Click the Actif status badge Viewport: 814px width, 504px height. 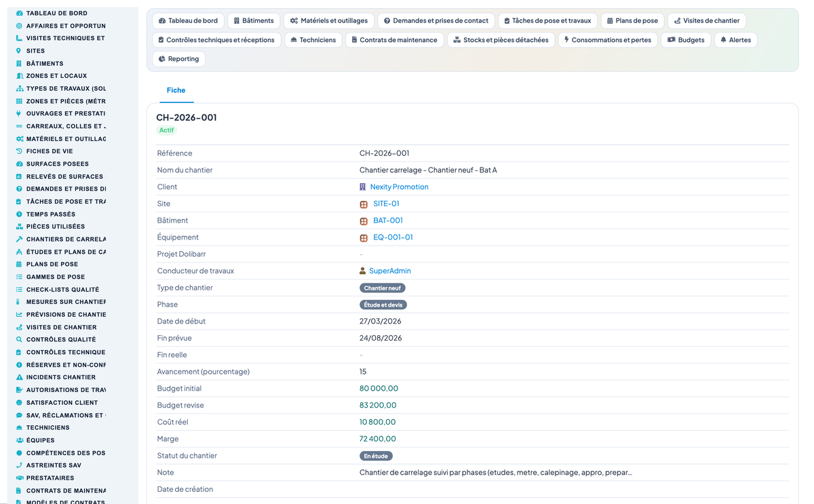(166, 130)
